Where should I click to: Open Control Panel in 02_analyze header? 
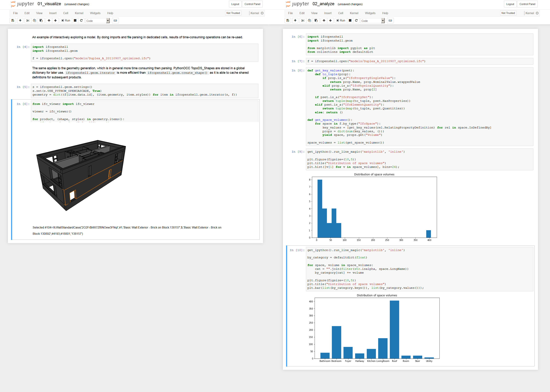coord(527,4)
